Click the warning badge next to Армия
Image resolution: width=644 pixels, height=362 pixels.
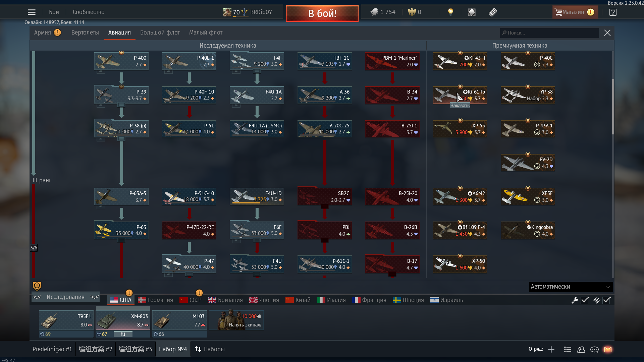coord(57,33)
